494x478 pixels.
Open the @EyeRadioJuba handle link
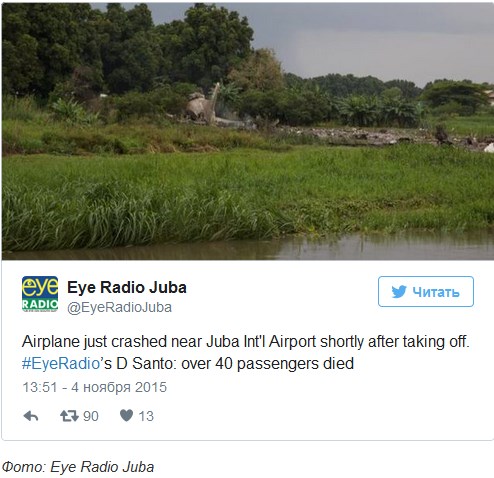[x=119, y=307]
